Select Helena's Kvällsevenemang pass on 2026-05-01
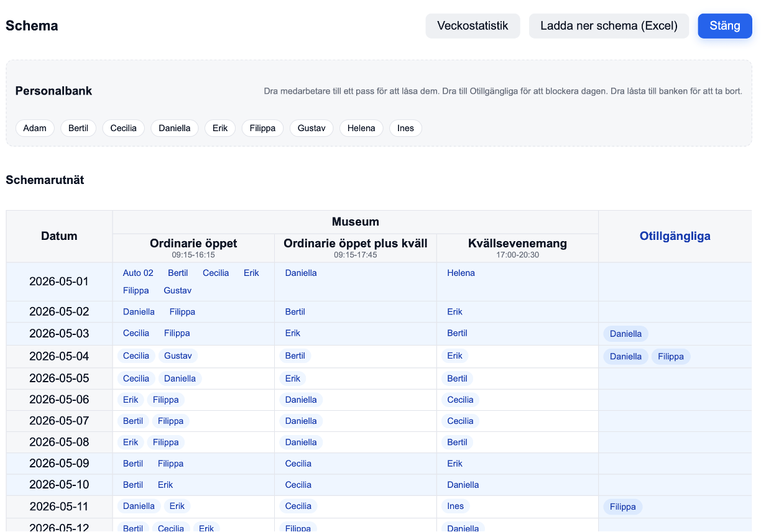 click(461, 272)
